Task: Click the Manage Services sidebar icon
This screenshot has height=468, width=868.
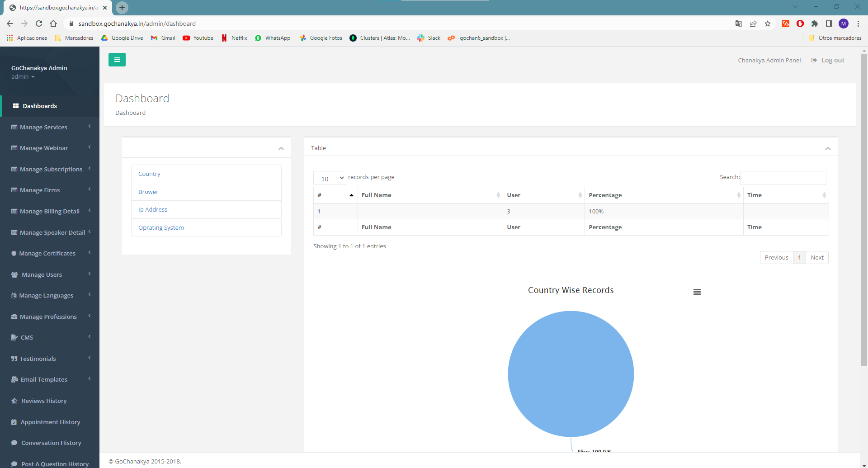Action: coord(14,127)
